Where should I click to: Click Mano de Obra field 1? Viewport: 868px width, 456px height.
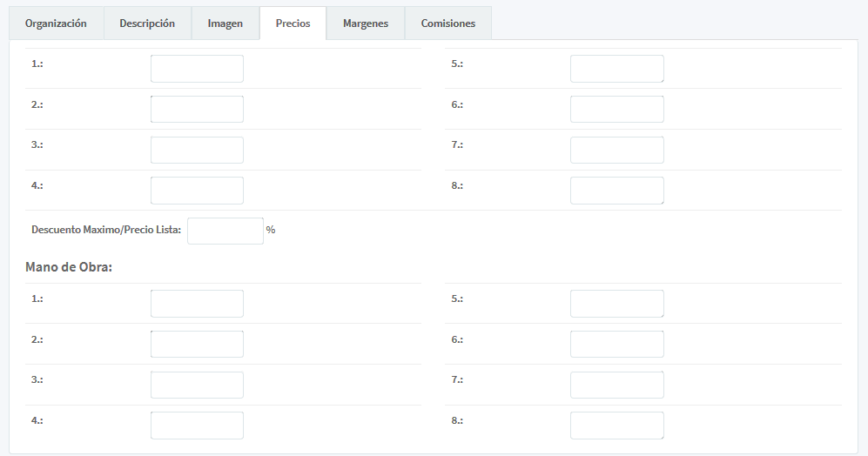(197, 304)
